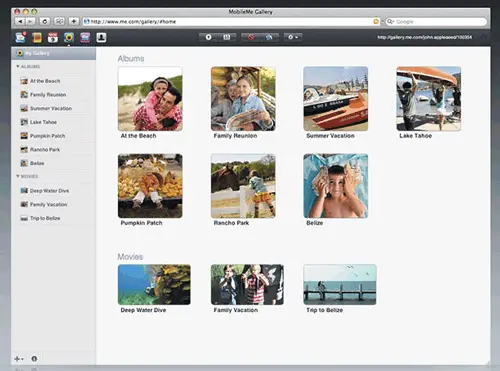Open the Trip to Belize movie thumbnail
500x371 pixels.
[340, 285]
